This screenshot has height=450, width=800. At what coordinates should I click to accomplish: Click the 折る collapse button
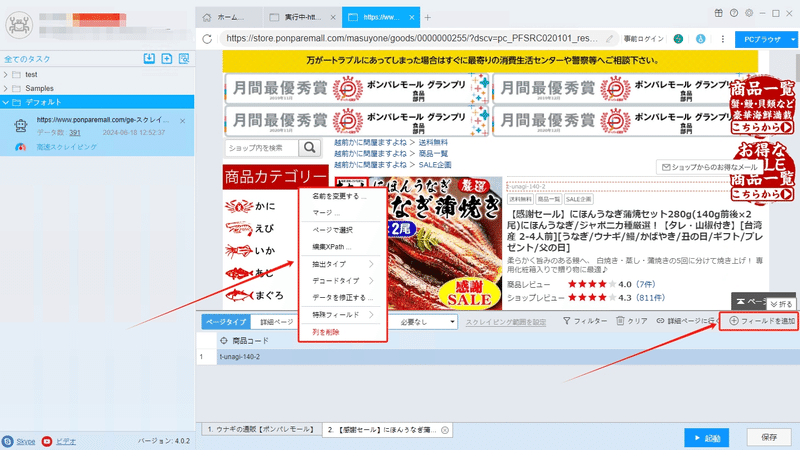click(x=781, y=304)
